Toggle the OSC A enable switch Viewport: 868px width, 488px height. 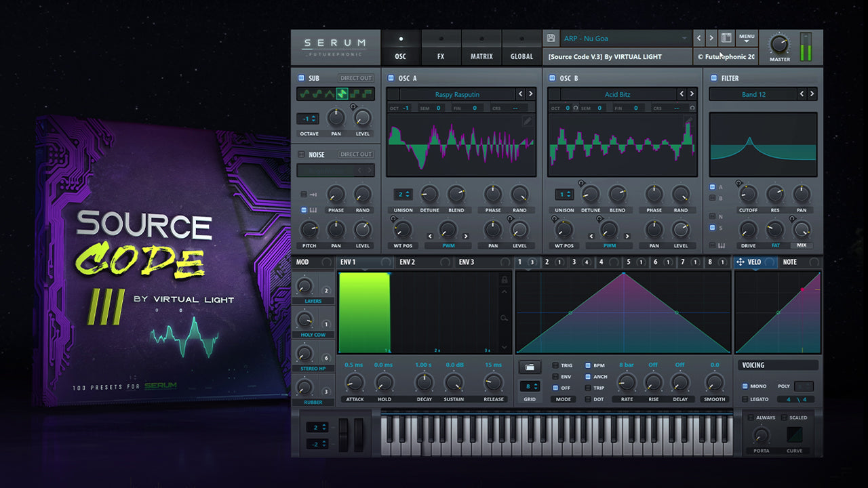coord(391,79)
